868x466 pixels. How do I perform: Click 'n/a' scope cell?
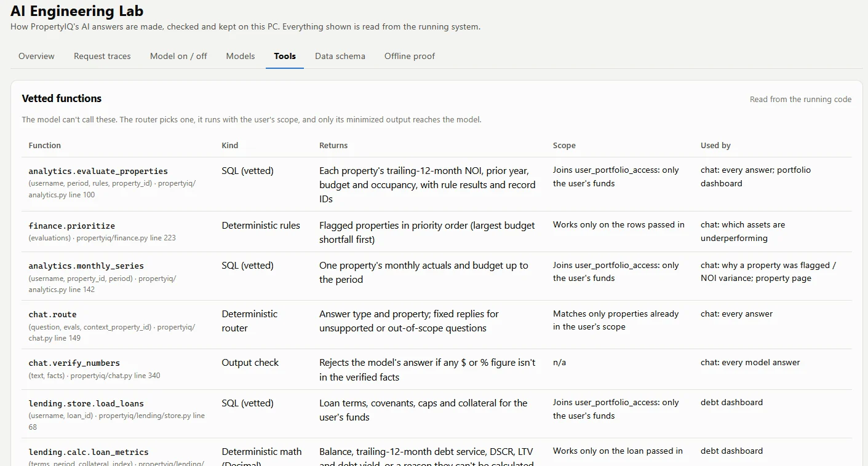559,363
